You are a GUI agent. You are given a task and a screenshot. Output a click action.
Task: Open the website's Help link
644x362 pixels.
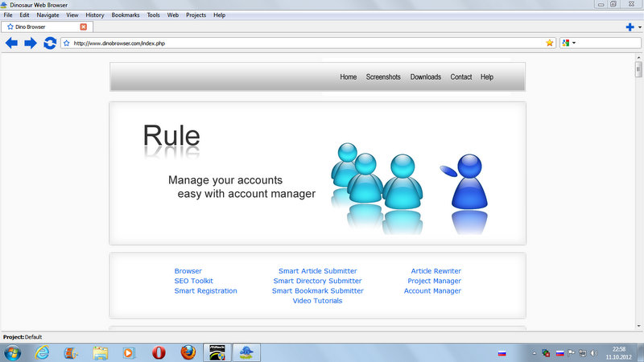(487, 76)
